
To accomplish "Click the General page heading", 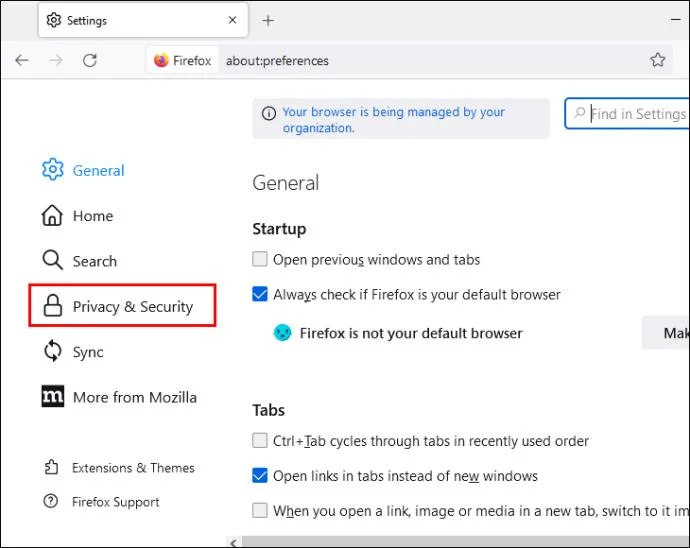I will [x=286, y=183].
